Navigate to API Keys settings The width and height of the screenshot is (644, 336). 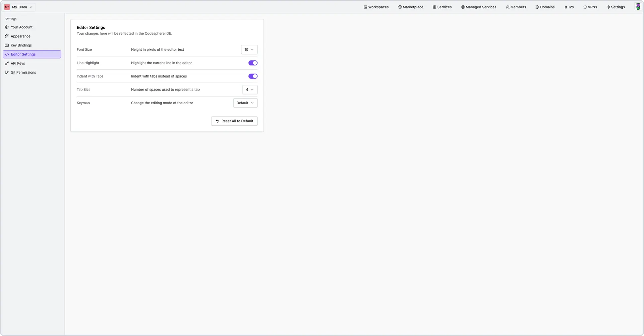[x=18, y=63]
